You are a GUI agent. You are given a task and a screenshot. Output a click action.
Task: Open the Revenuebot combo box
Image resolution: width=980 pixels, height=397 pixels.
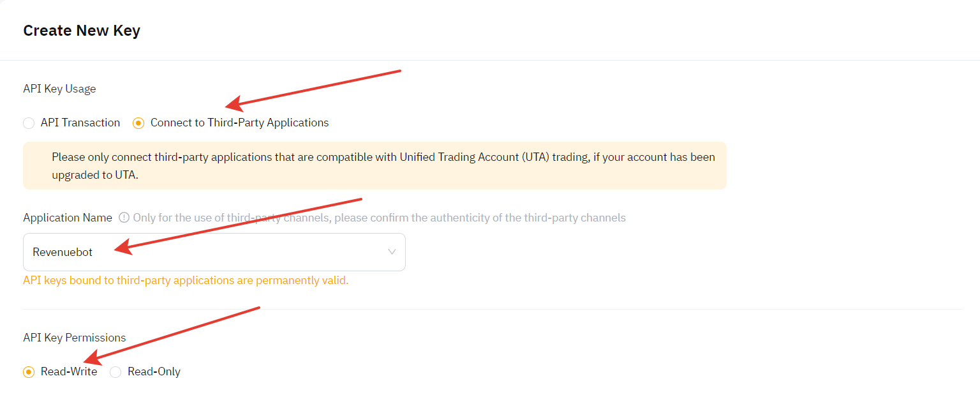pyautogui.click(x=214, y=252)
